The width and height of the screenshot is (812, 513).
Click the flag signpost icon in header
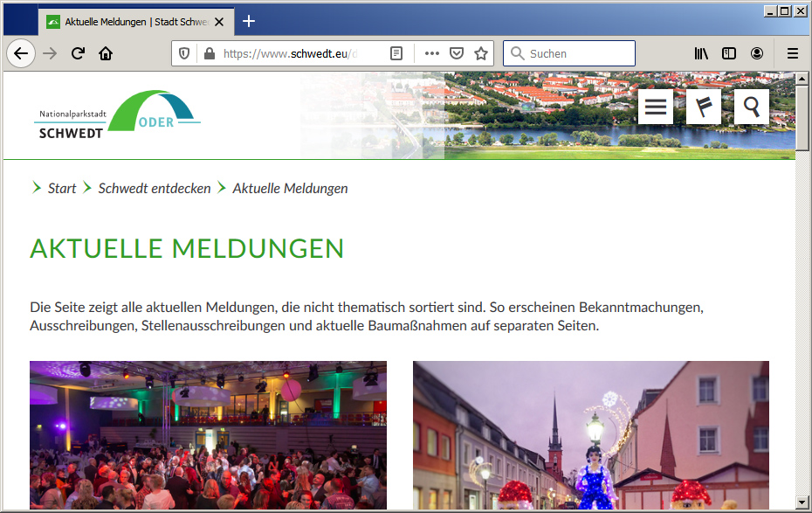pos(704,107)
